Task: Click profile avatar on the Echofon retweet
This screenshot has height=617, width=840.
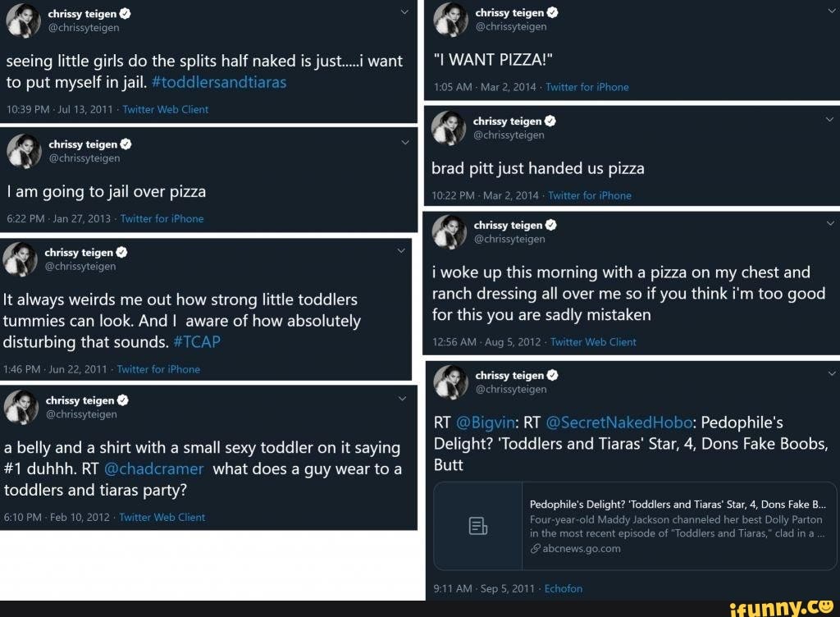Action: (450, 382)
